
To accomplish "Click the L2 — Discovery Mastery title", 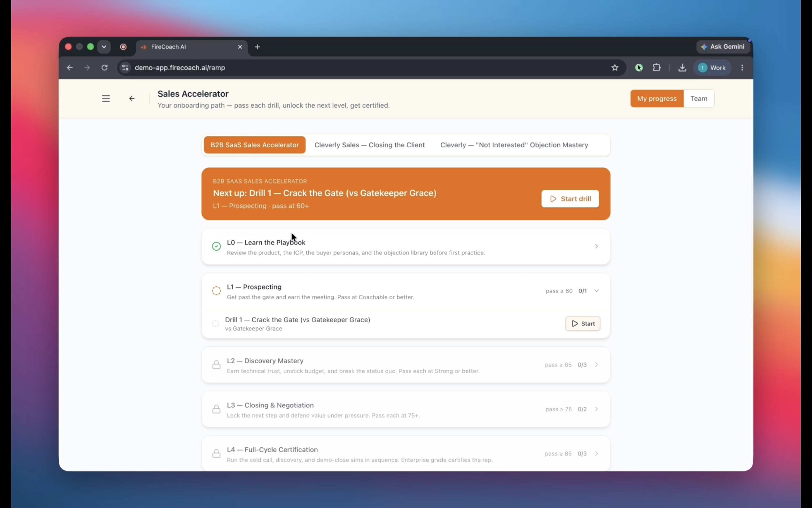I will point(265,361).
